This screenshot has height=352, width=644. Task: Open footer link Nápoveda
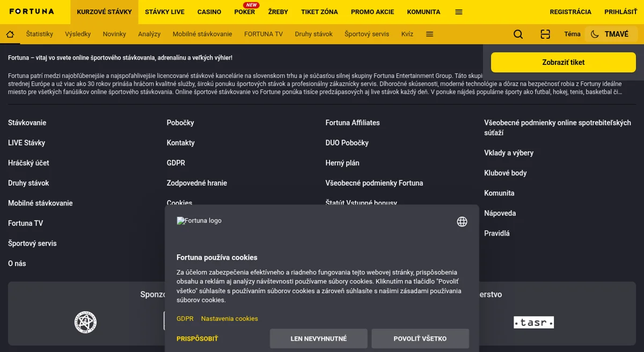[x=500, y=214]
